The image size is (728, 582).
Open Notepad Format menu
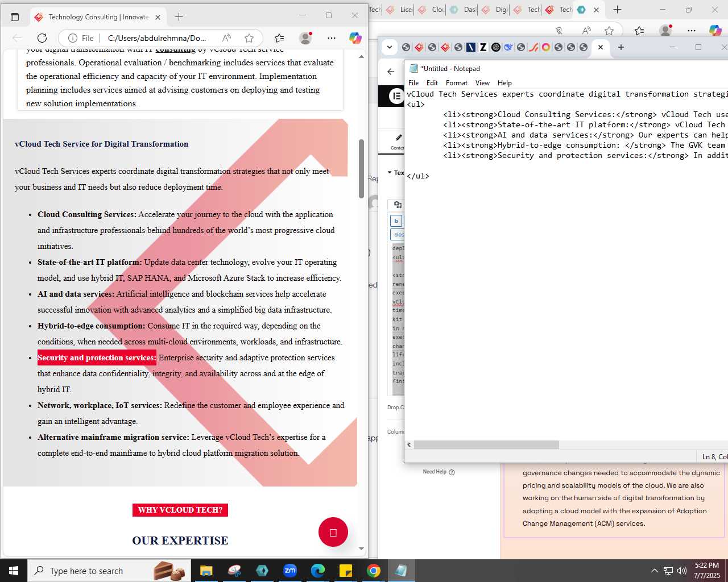(x=457, y=83)
